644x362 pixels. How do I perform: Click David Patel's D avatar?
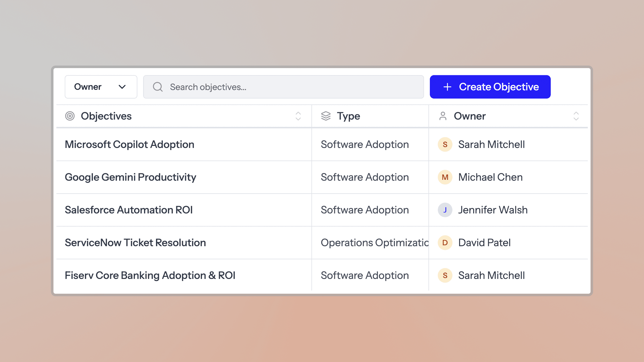[x=445, y=243]
